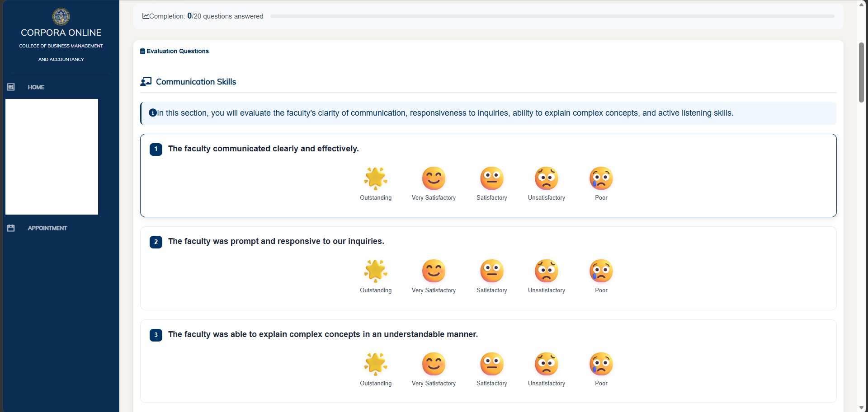Click the page vertical scrollbar thumb
Viewport: 868px width, 412px height.
point(861,72)
